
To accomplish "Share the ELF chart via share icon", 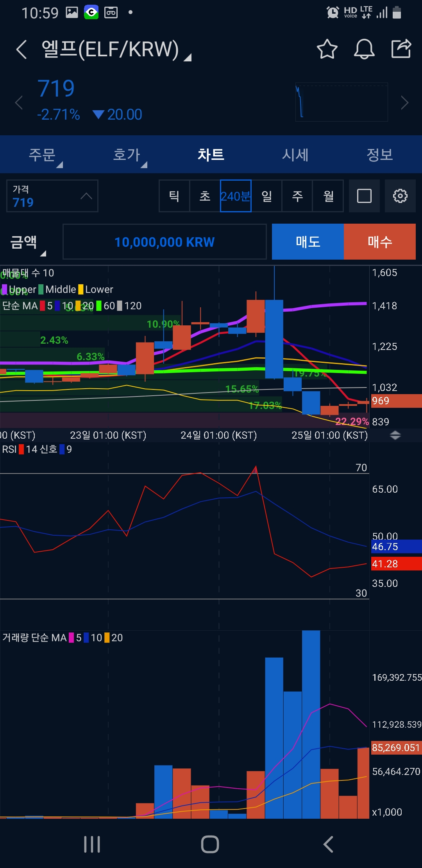I will (401, 49).
